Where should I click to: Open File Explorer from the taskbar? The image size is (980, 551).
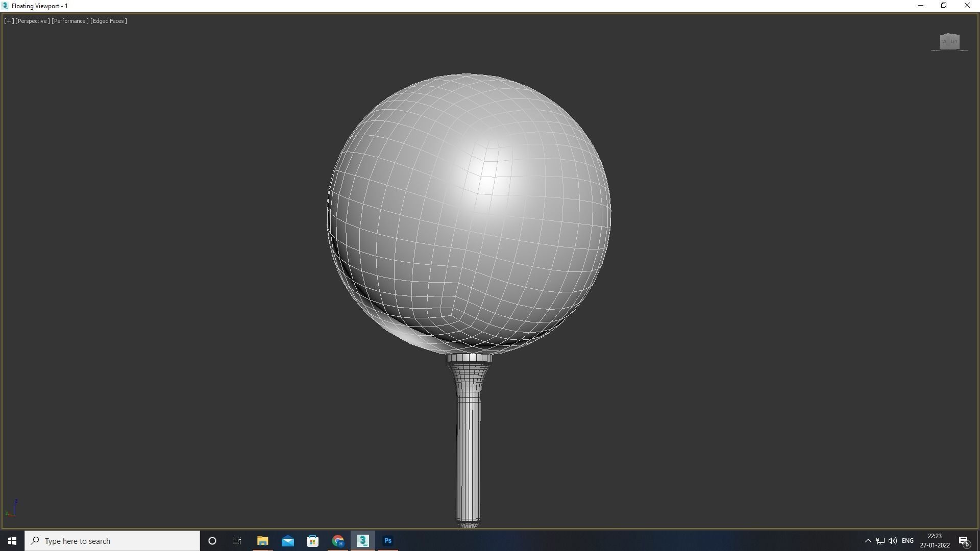(262, 541)
